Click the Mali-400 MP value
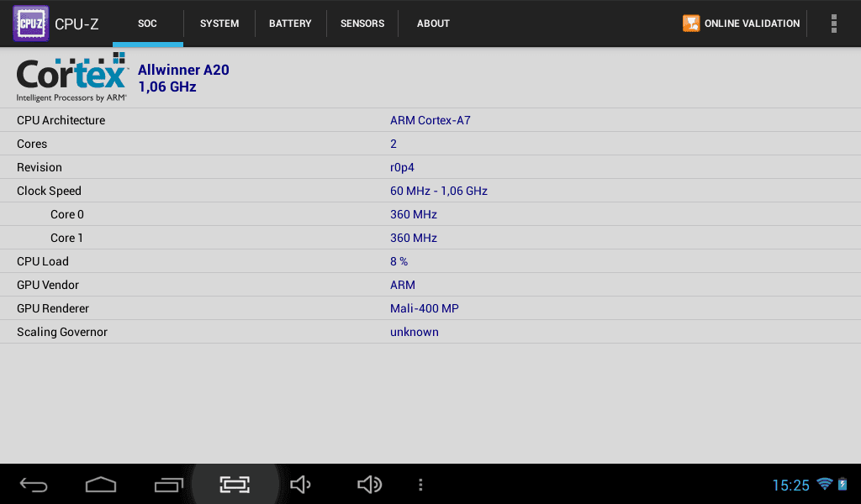The height and width of the screenshot is (504, 861). coord(425,309)
